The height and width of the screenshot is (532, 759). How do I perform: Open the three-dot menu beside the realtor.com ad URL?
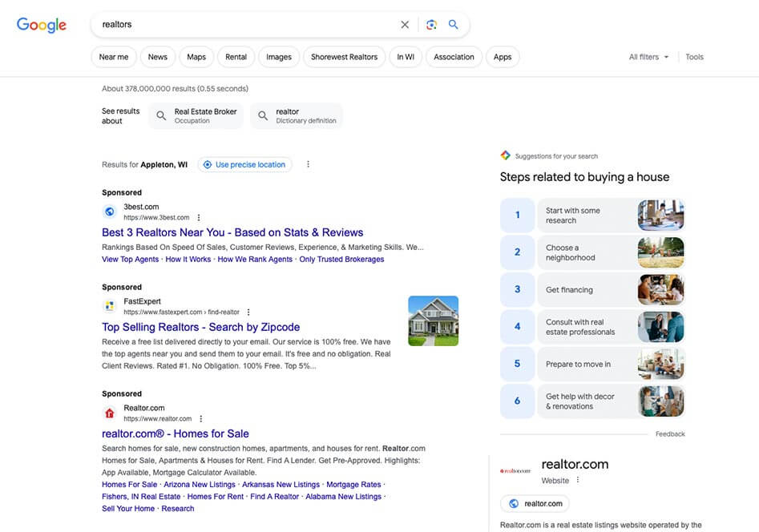[x=201, y=419]
